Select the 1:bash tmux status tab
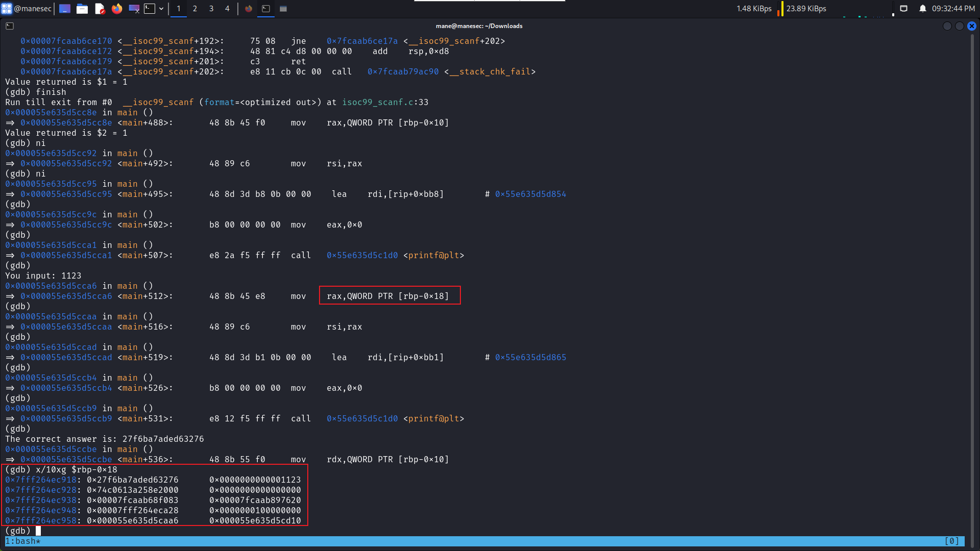The width and height of the screenshot is (980, 551). (x=22, y=541)
